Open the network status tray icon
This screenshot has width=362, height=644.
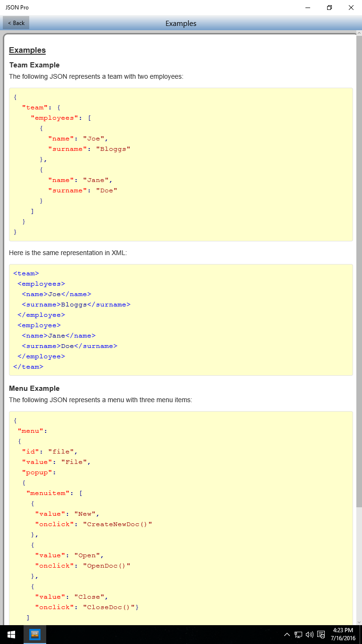[298, 635]
